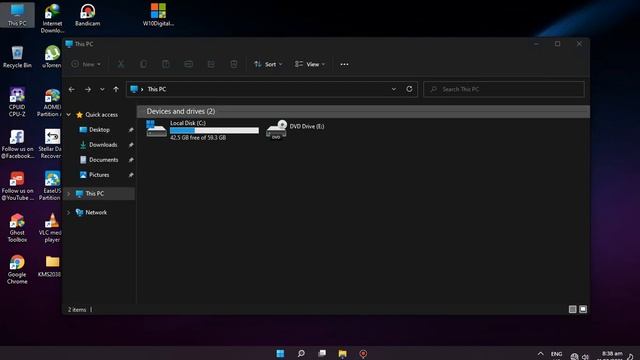
Task: Click the Cut scissors icon
Action: tap(121, 64)
